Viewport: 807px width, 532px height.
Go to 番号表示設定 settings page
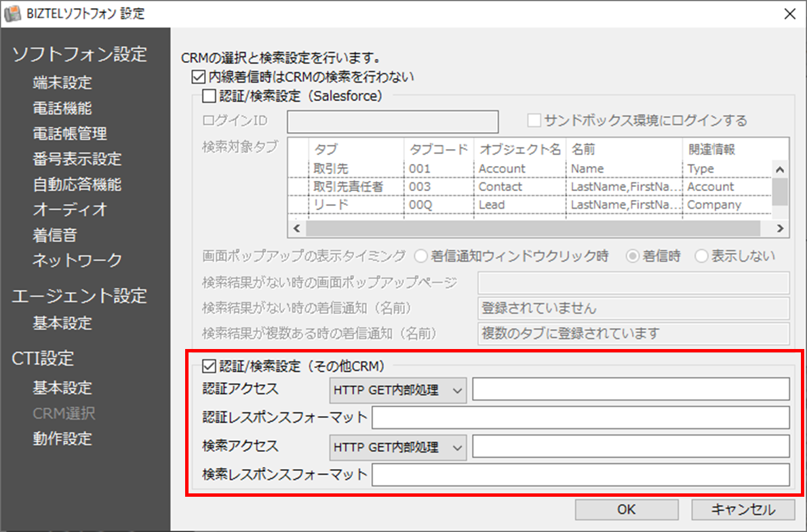77,159
